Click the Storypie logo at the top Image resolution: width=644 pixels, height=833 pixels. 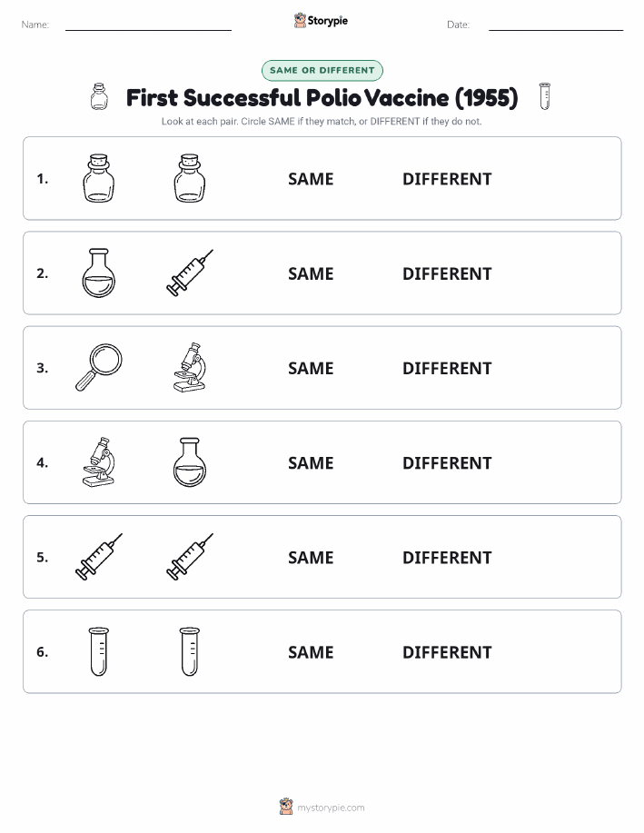pyautogui.click(x=321, y=21)
